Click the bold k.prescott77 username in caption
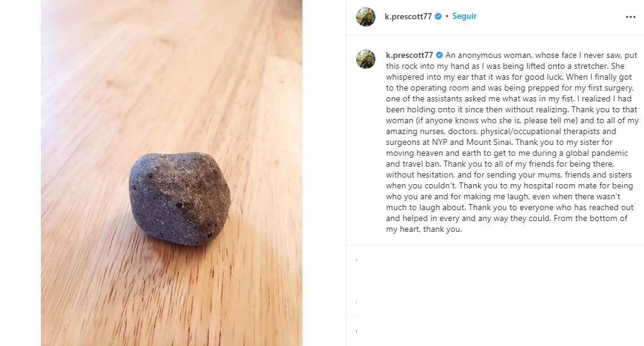 tap(410, 55)
